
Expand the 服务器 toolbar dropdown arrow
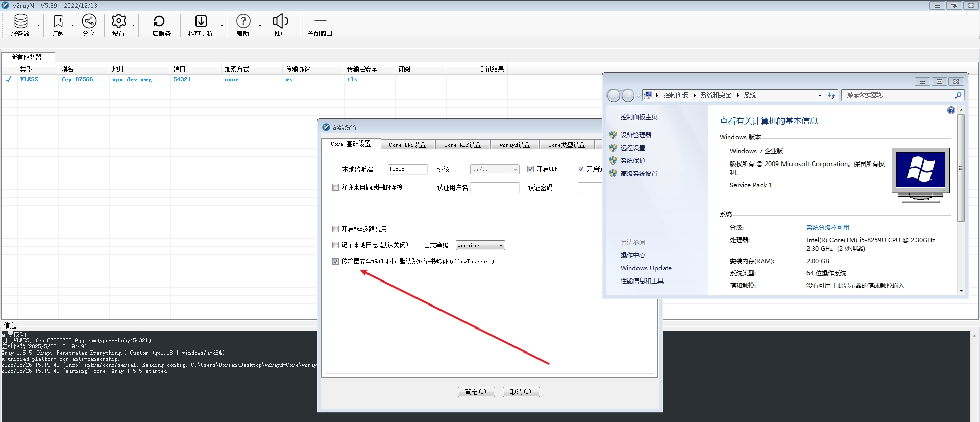click(38, 25)
